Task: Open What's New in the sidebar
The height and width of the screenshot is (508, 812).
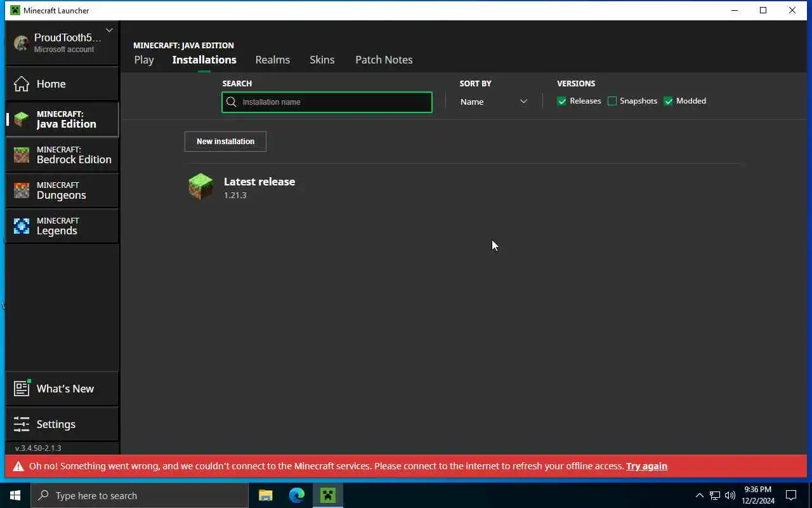Action: (x=62, y=389)
